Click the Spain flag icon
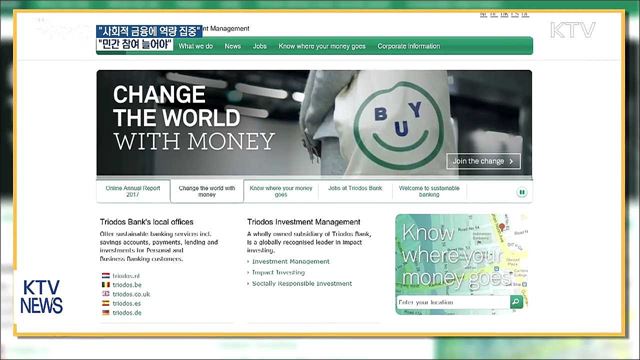The image size is (640, 360). (x=106, y=303)
